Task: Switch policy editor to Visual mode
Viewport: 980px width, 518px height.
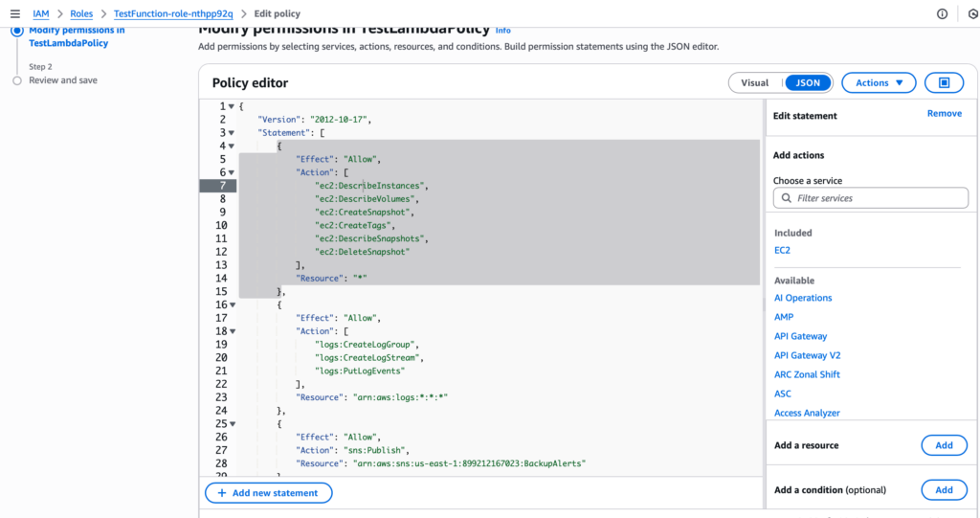Action: coord(754,83)
